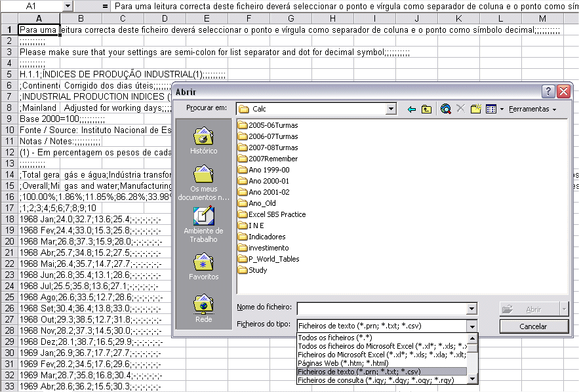579x392 pixels.
Task: Select column M header in Excel
Action: (542, 18)
